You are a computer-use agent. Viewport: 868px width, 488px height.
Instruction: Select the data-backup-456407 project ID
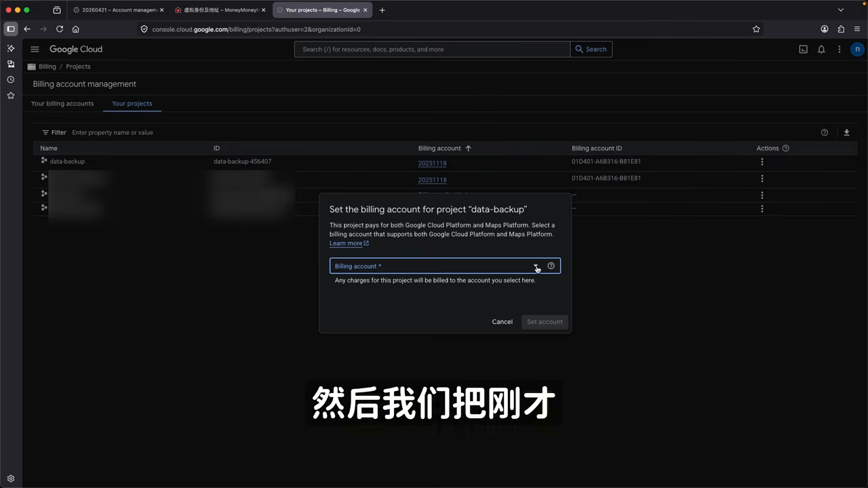pos(243,161)
